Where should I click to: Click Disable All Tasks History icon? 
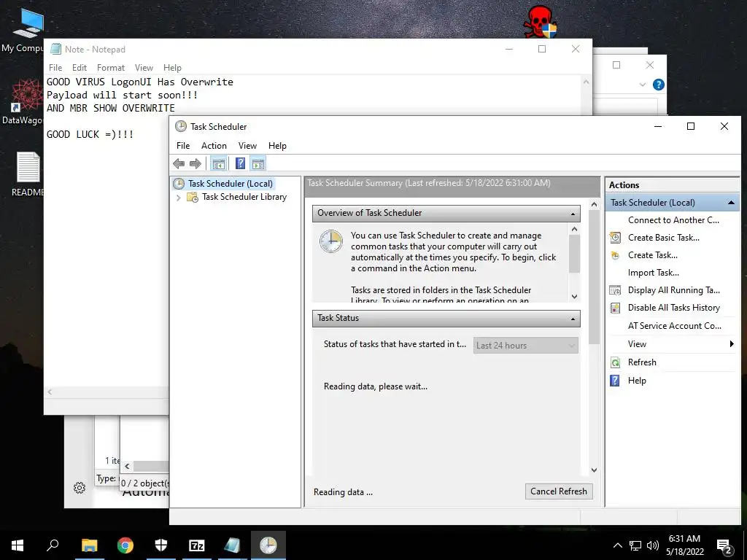[615, 308]
